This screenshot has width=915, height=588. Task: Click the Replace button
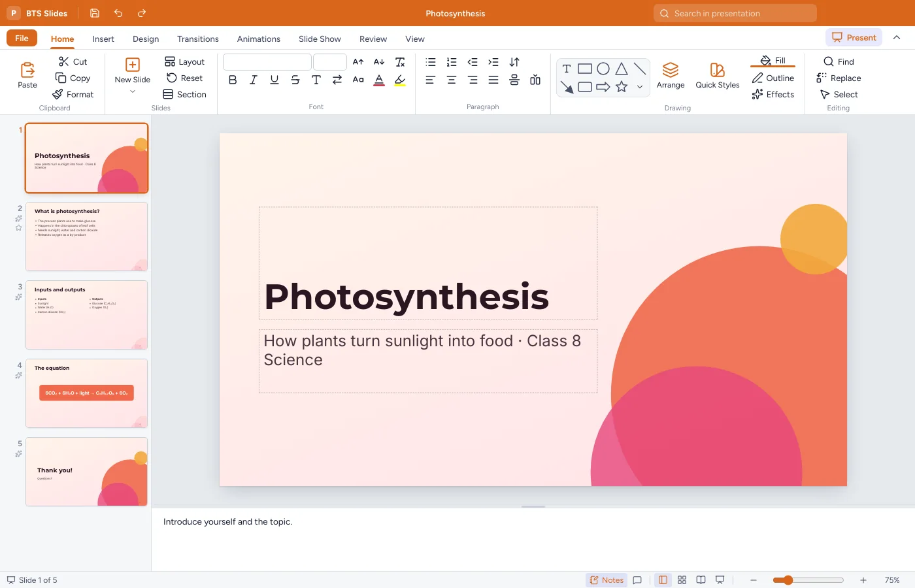(x=839, y=78)
